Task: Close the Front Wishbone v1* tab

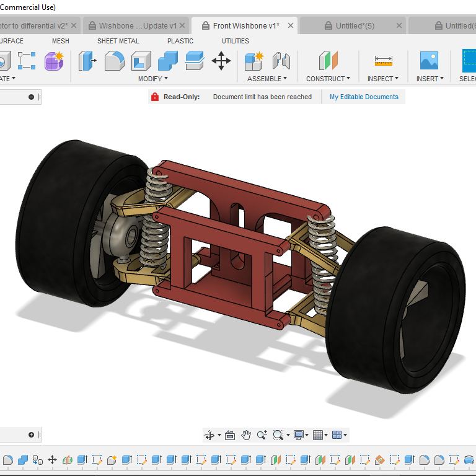Action: [x=291, y=25]
